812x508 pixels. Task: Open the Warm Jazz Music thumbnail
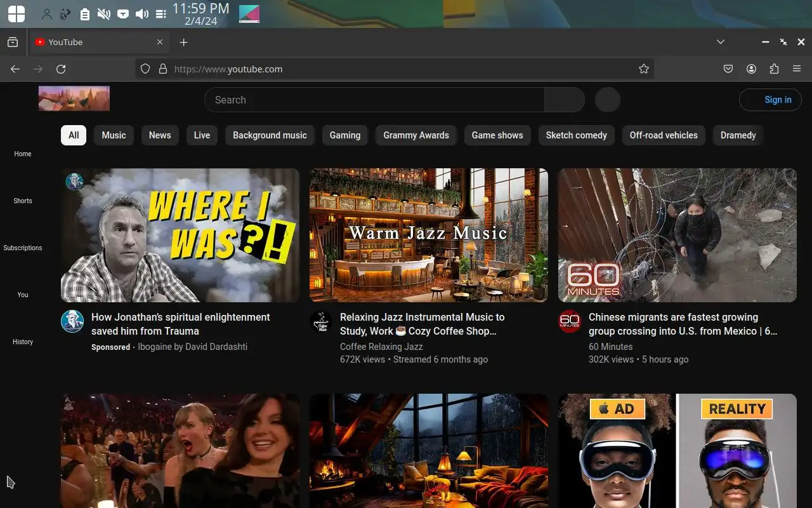tap(429, 235)
